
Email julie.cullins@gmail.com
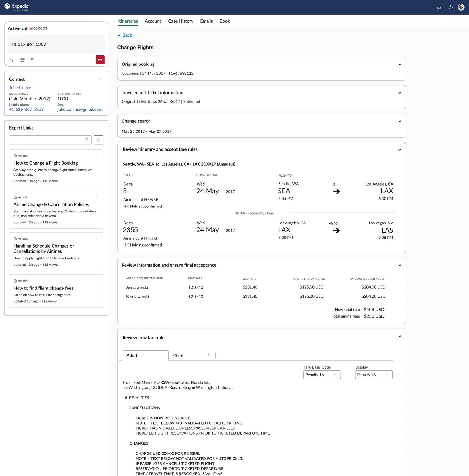80,110
